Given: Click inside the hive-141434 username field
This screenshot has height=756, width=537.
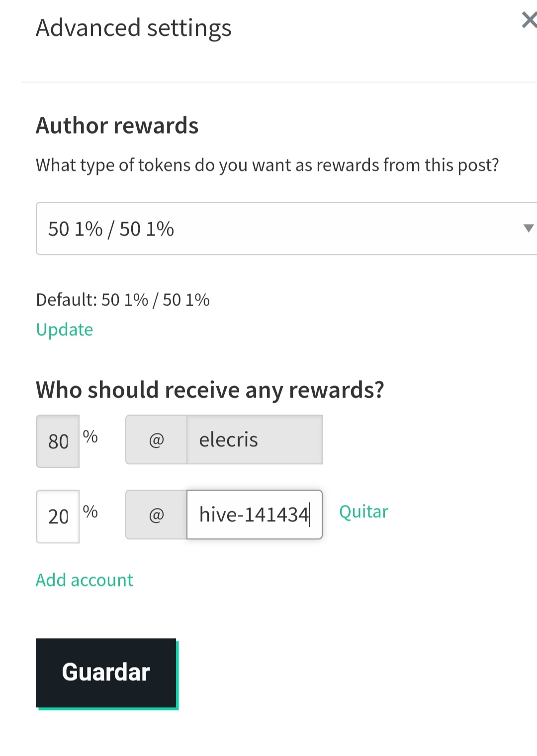Looking at the screenshot, I should tap(255, 514).
